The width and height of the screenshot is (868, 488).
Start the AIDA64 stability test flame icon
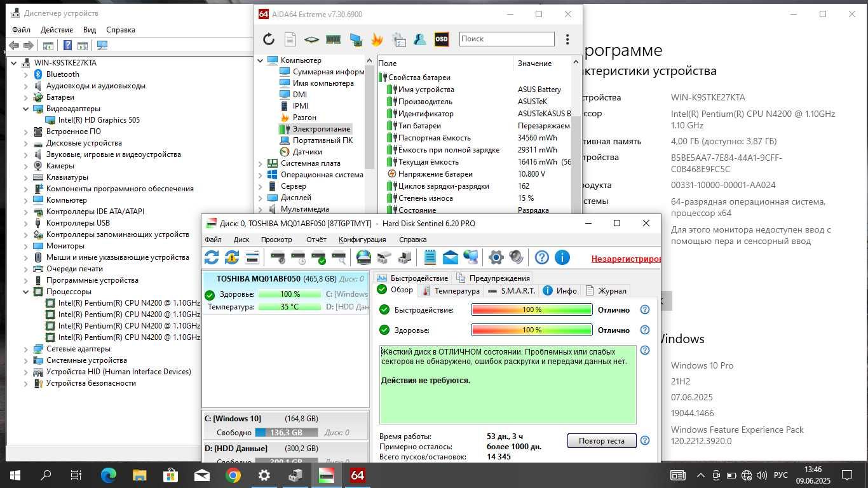tap(377, 39)
